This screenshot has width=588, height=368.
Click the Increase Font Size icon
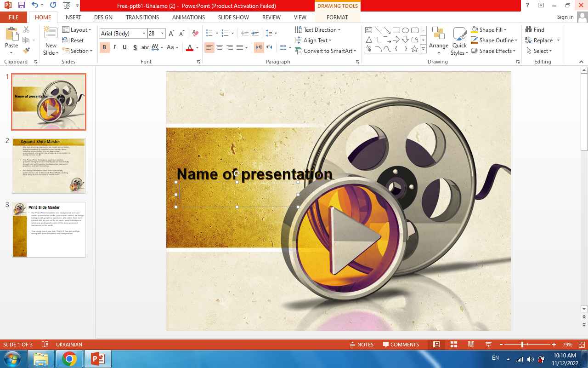pyautogui.click(x=171, y=34)
